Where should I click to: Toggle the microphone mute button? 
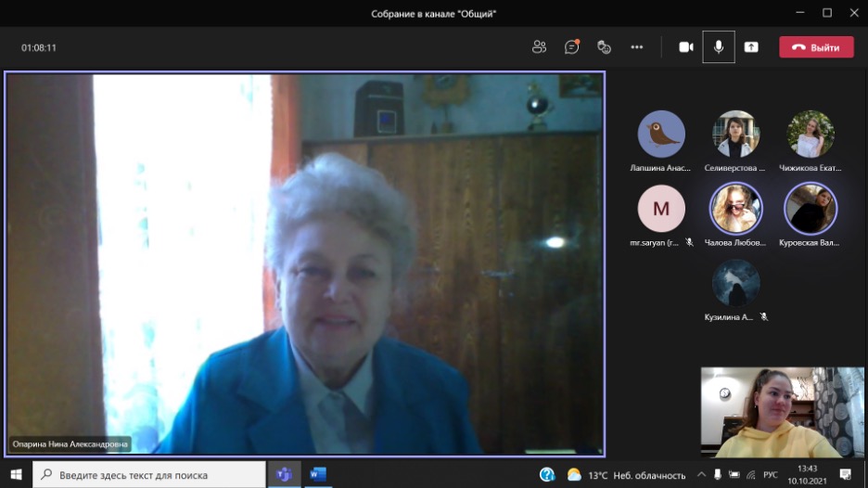coord(718,47)
